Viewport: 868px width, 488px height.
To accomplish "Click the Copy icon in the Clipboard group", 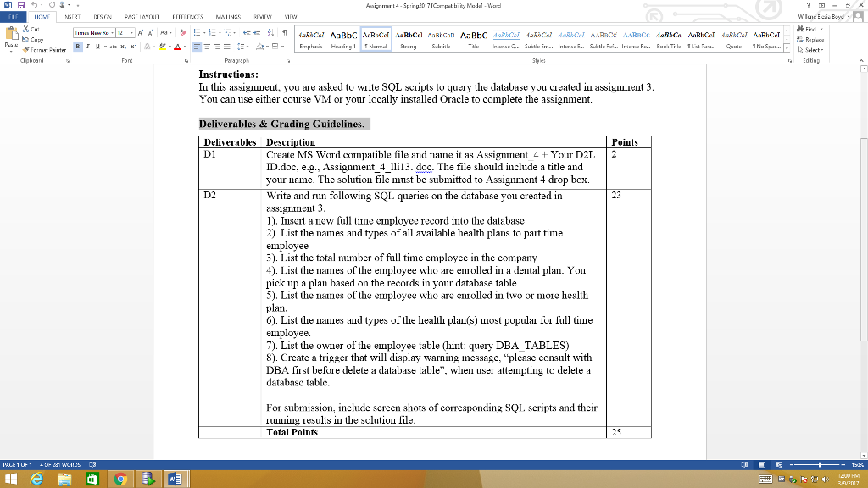I will 25,40.
